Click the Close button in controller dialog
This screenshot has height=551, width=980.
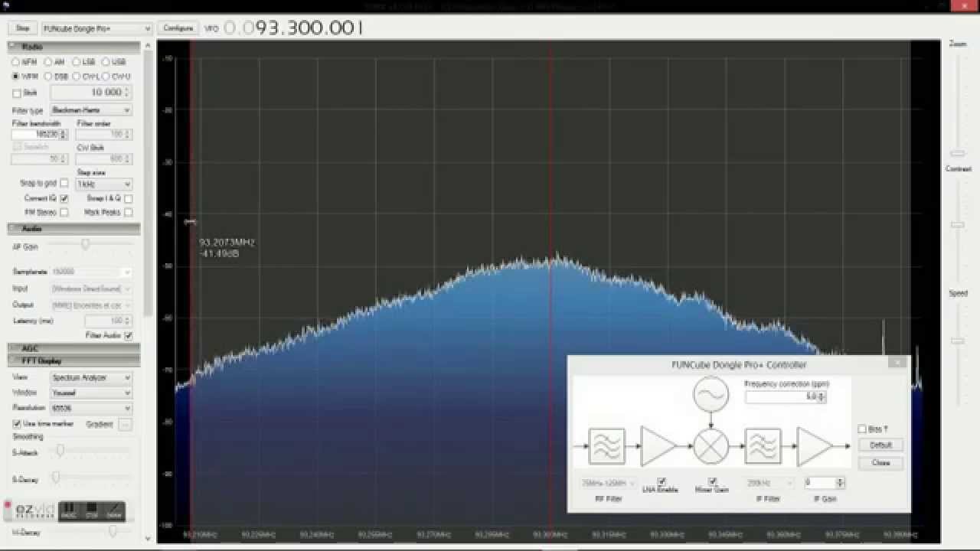[880, 463]
